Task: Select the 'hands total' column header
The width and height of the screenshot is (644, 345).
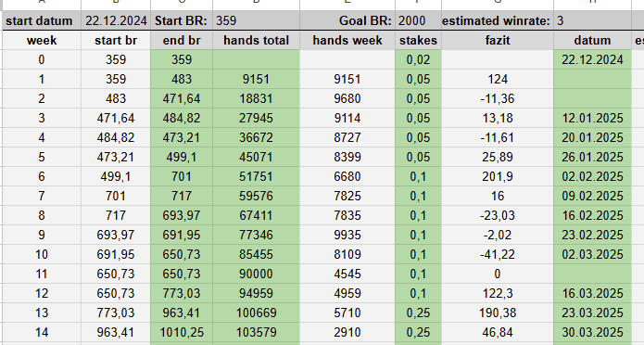Action: (x=257, y=40)
